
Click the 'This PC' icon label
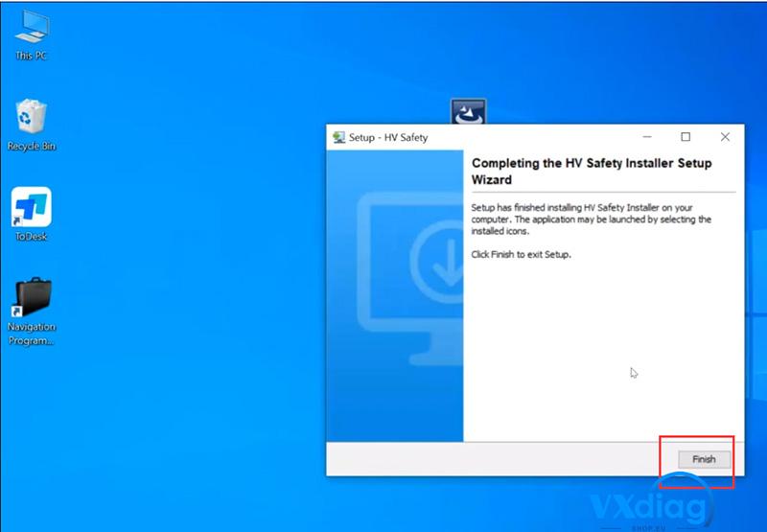coord(32,56)
